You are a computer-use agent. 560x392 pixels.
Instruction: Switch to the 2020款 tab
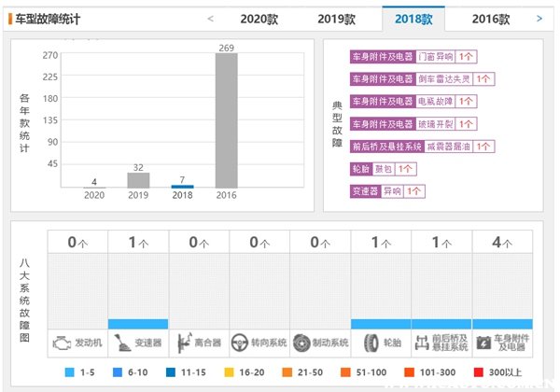tap(259, 18)
